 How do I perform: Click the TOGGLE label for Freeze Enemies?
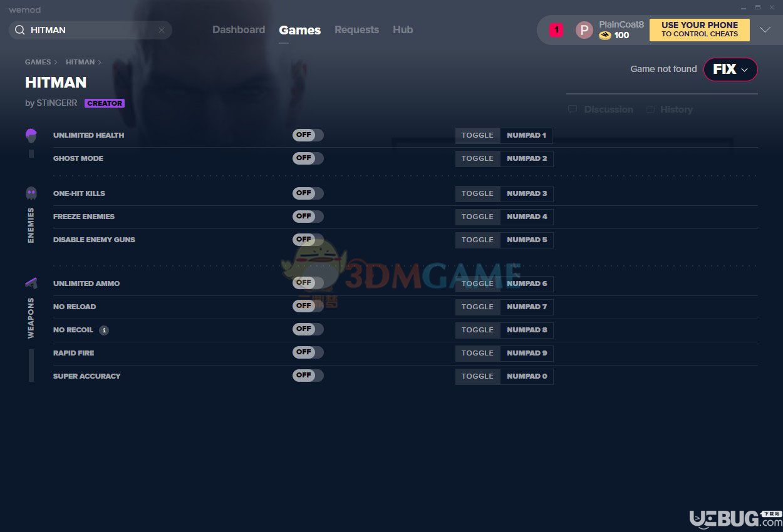click(x=477, y=217)
